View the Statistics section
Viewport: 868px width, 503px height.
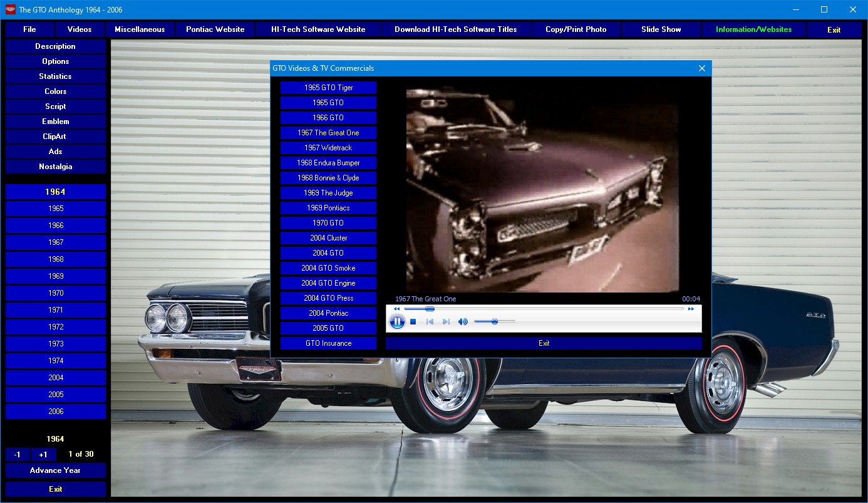56,76
